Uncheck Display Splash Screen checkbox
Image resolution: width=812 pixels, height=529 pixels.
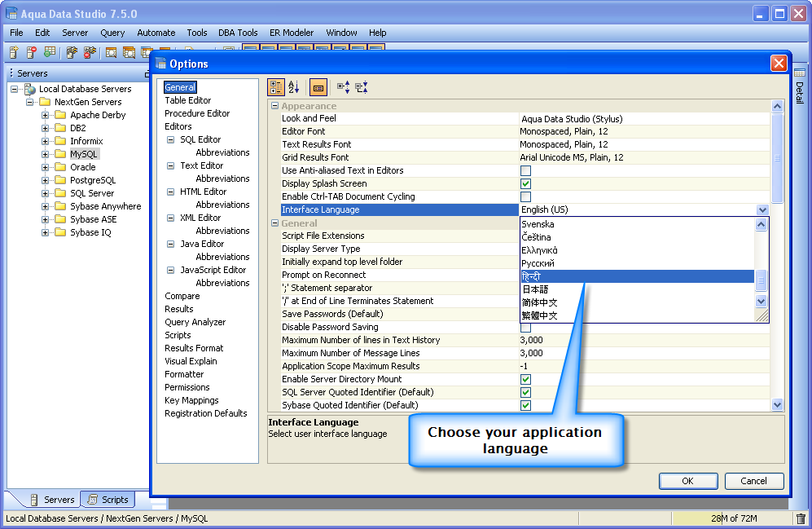[x=525, y=183]
